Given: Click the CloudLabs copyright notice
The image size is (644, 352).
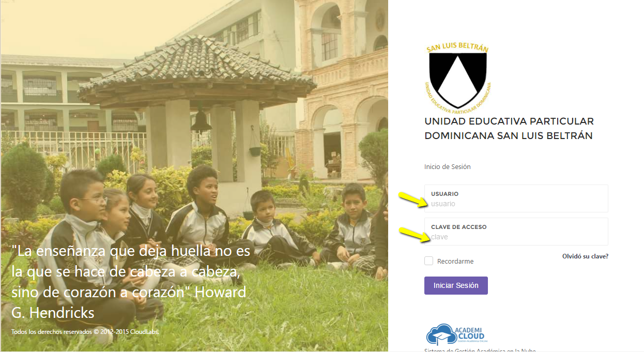Looking at the screenshot, I should tap(85, 331).
